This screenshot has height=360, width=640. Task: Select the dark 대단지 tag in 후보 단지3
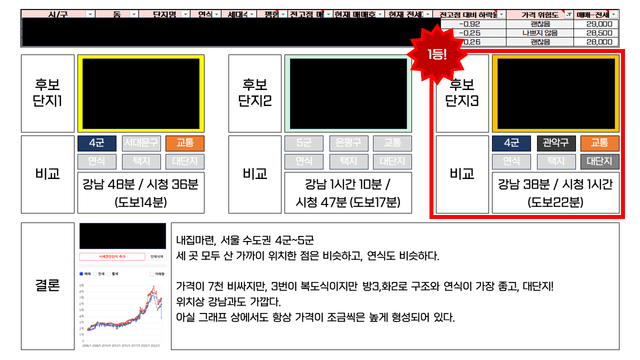(600, 162)
